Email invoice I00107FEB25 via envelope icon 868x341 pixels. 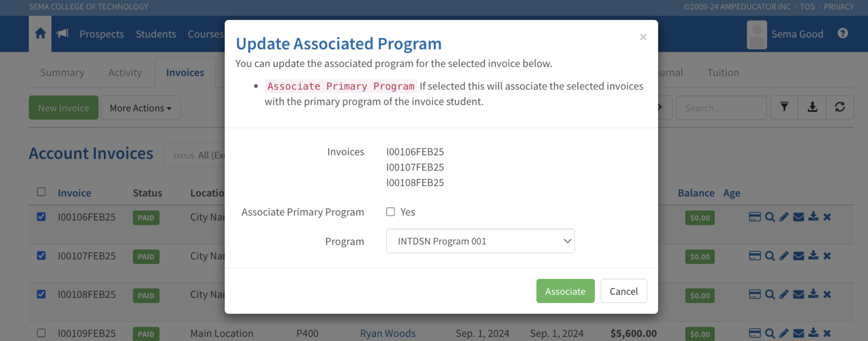(798, 256)
